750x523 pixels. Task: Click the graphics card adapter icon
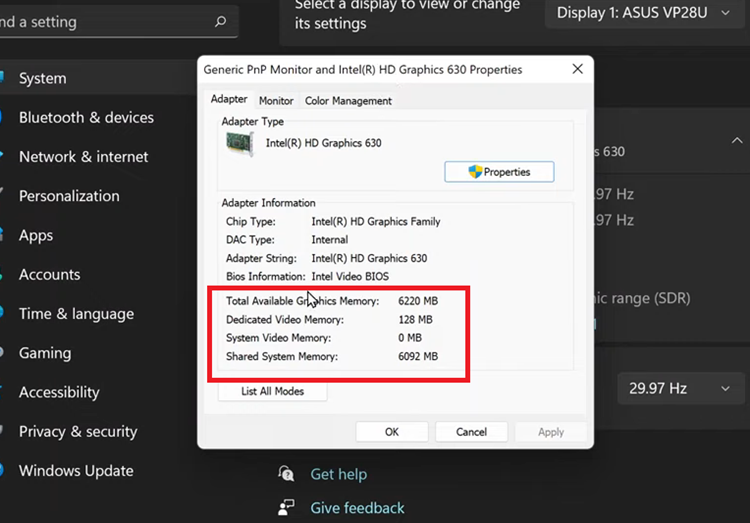coord(240,143)
